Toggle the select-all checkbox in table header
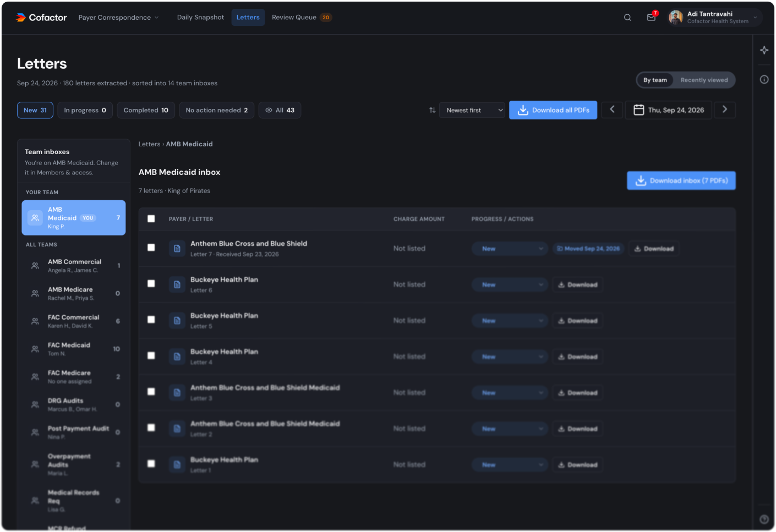The width and height of the screenshot is (776, 532). (151, 219)
